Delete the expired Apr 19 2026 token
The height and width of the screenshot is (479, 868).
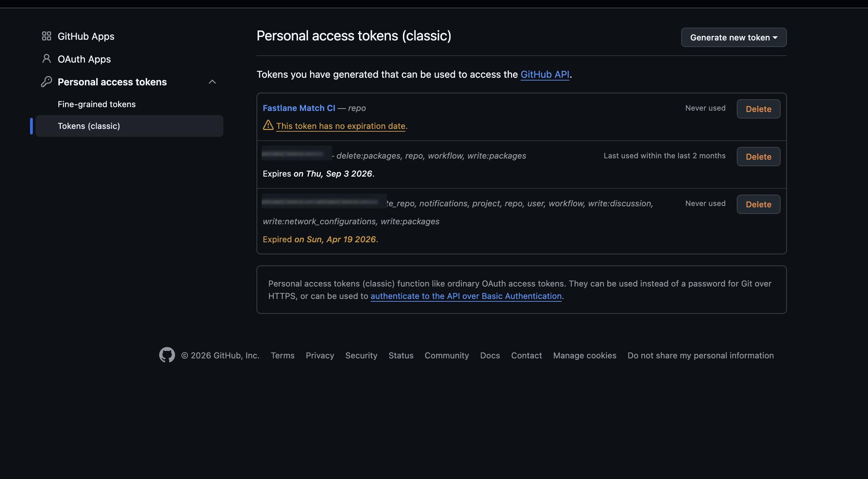tap(759, 204)
